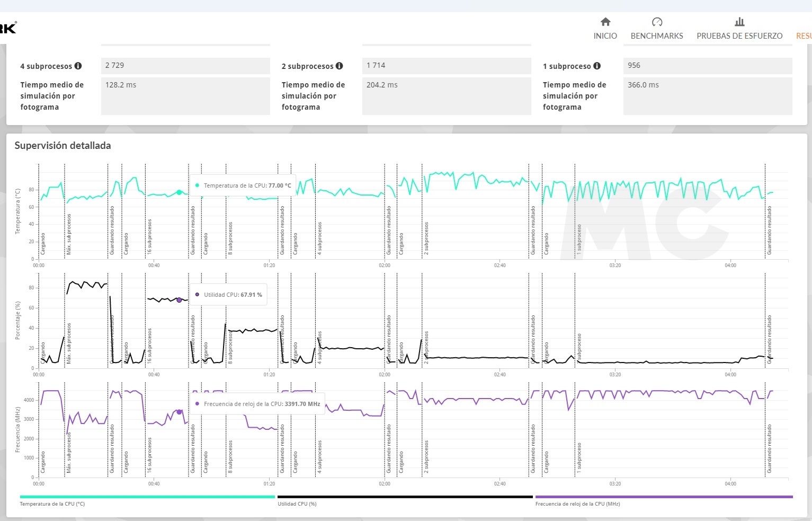Image resolution: width=812 pixels, height=521 pixels.
Task: Open Benchmarks via the gauge icon
Action: point(657,22)
